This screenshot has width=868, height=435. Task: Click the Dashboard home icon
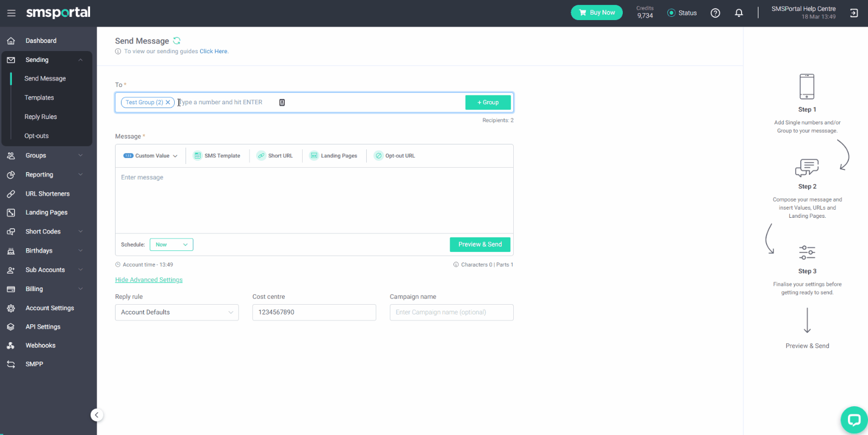(11, 41)
